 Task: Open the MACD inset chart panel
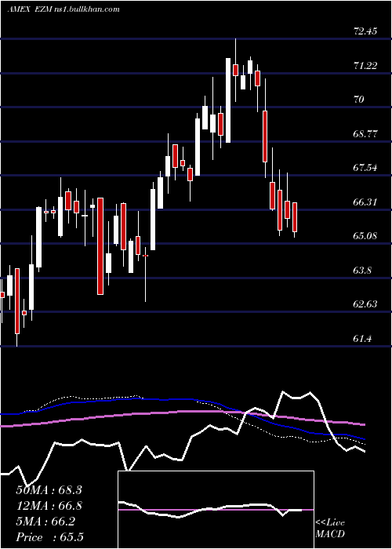(x=216, y=510)
